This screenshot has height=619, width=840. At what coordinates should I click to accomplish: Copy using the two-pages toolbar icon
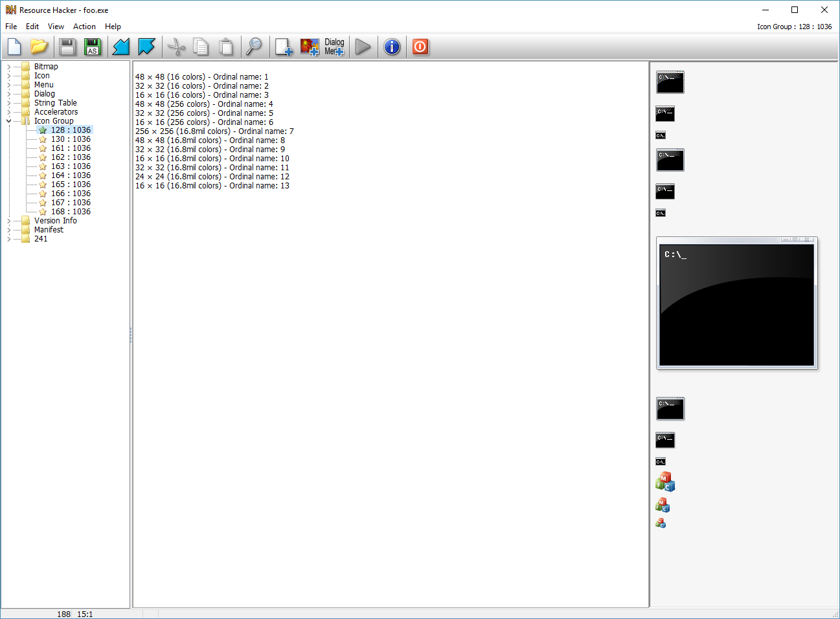[201, 47]
